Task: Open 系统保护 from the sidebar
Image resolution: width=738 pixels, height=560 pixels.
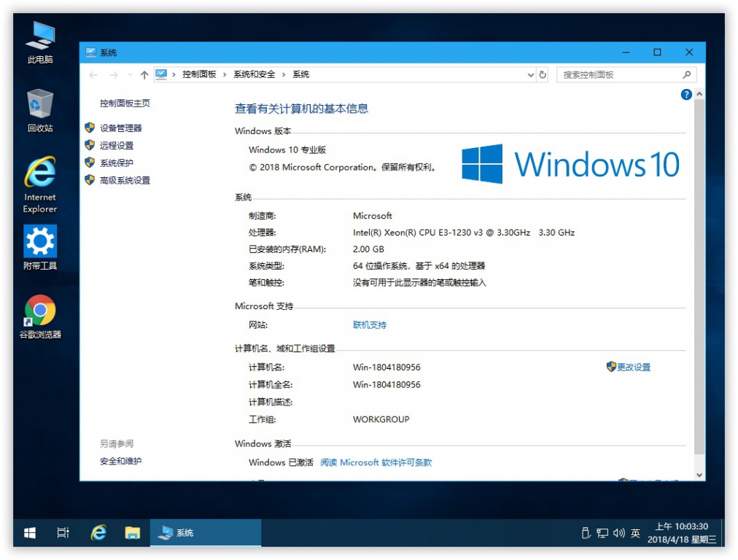Action: click(x=116, y=163)
